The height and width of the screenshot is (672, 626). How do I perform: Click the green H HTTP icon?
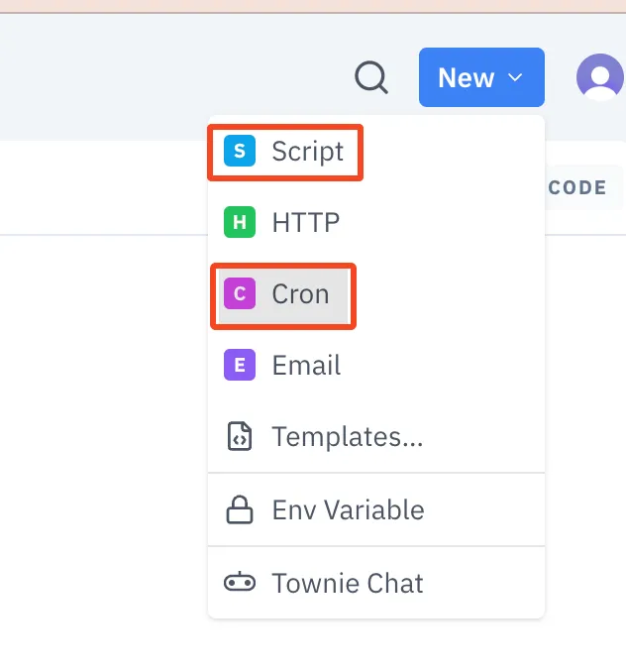pyautogui.click(x=240, y=222)
